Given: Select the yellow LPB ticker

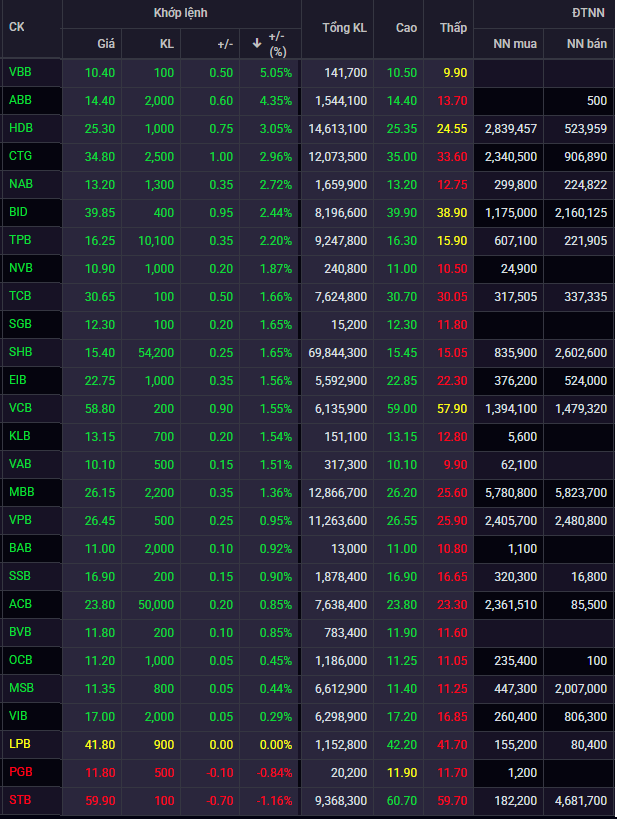Looking at the screenshot, I should click(x=20, y=745).
